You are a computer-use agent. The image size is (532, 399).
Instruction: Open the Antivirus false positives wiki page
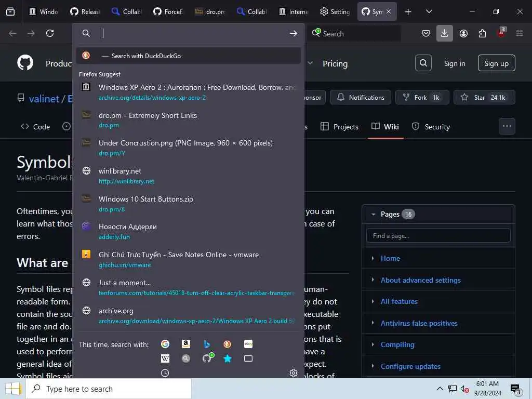(419, 323)
